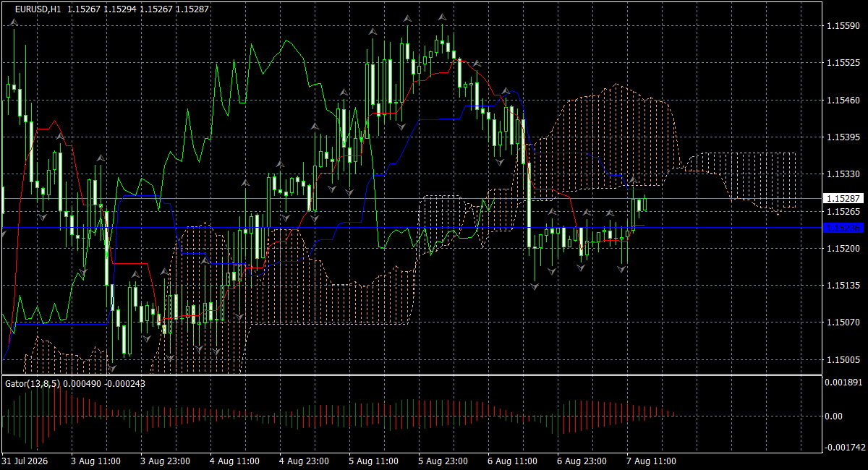This screenshot has height=470, width=868.
Task: Click the 1.15460 price axis label
Action: click(842, 100)
